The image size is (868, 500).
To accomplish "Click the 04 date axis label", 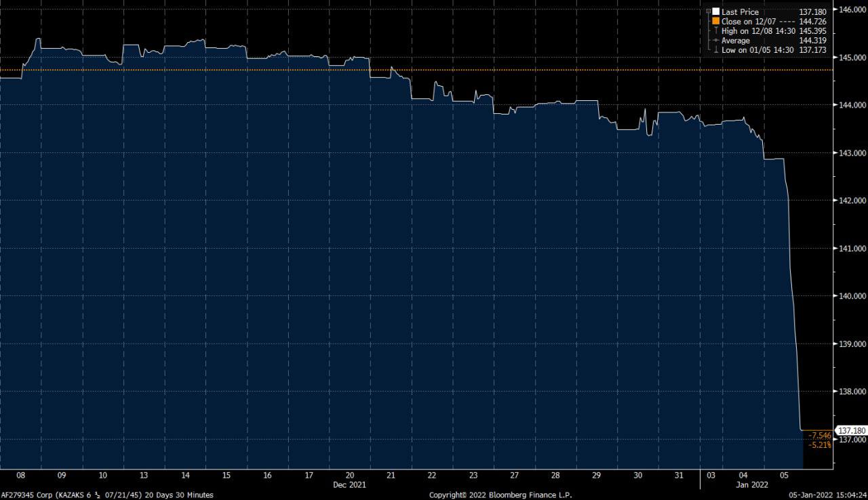I will click(x=742, y=476).
